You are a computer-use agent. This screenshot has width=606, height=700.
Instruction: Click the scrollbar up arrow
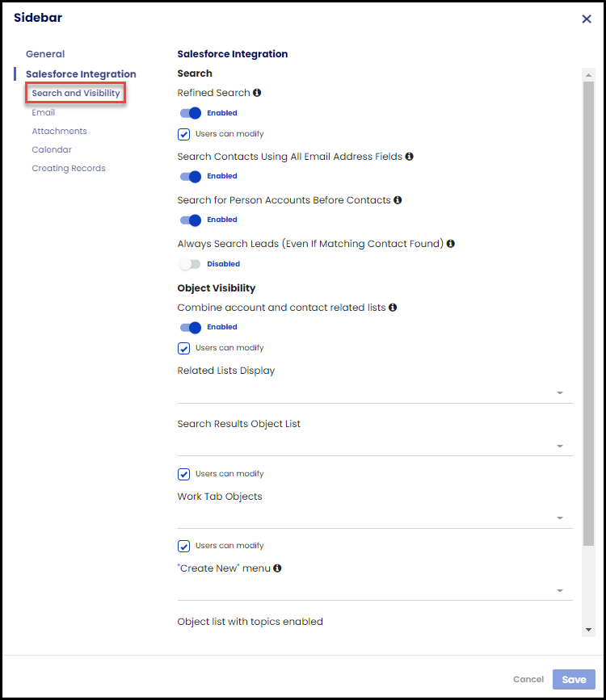(x=588, y=75)
